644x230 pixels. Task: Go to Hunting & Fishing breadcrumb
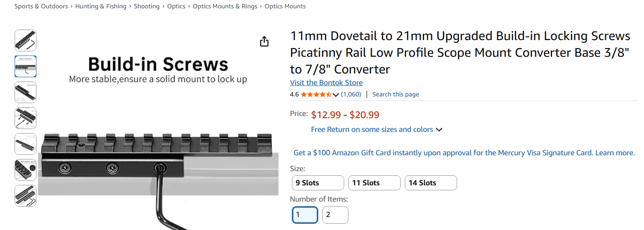(101, 6)
